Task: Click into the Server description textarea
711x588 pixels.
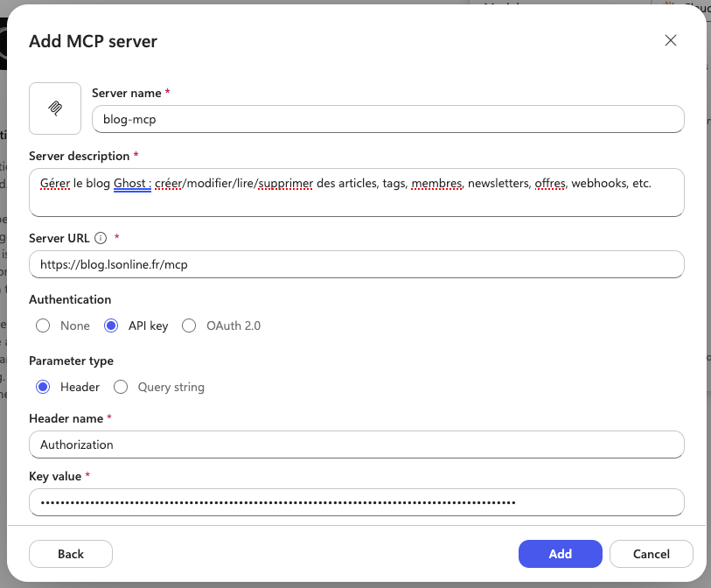Action: [357, 192]
